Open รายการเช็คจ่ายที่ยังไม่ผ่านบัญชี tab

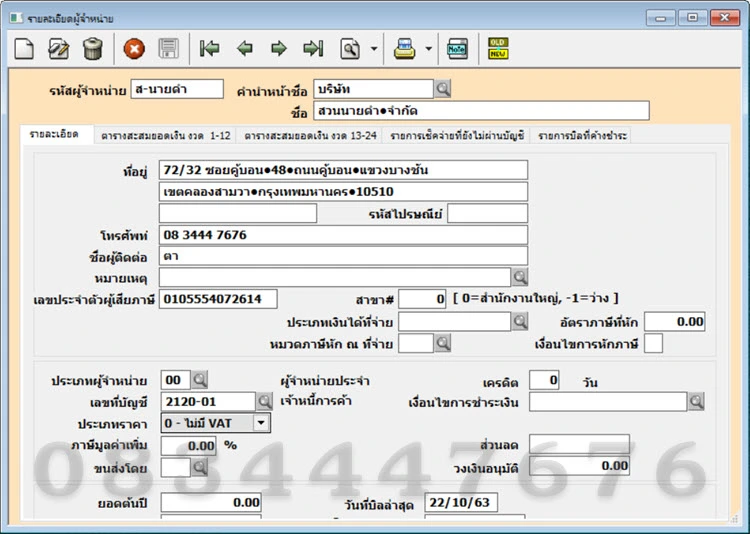pos(457,136)
